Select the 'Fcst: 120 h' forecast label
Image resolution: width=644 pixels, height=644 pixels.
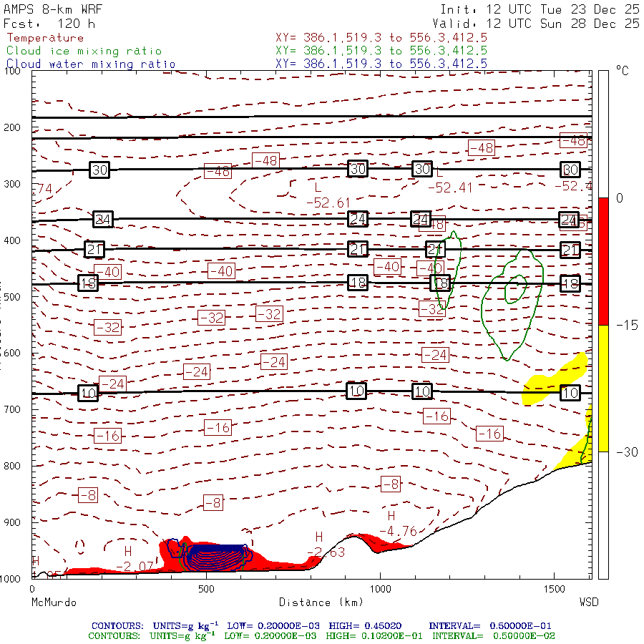(x=49, y=24)
